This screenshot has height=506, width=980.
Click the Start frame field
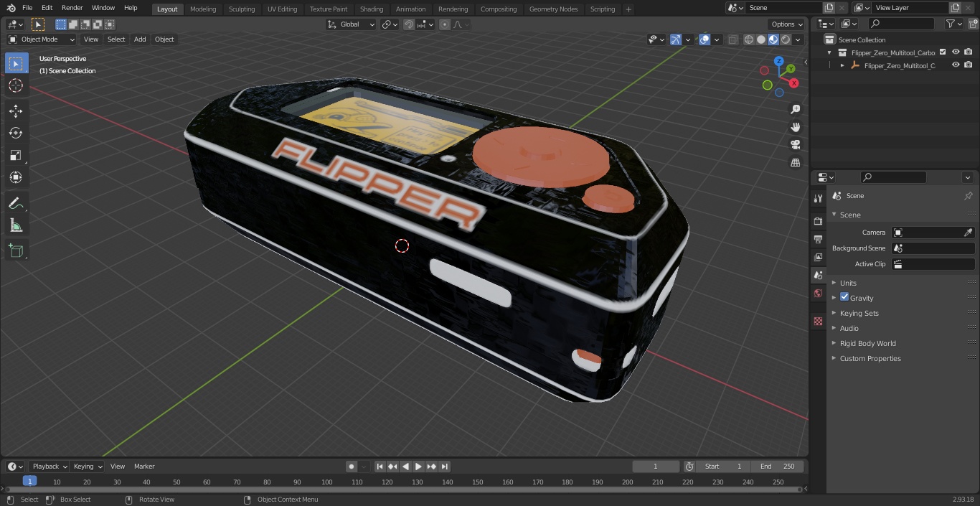click(x=723, y=467)
